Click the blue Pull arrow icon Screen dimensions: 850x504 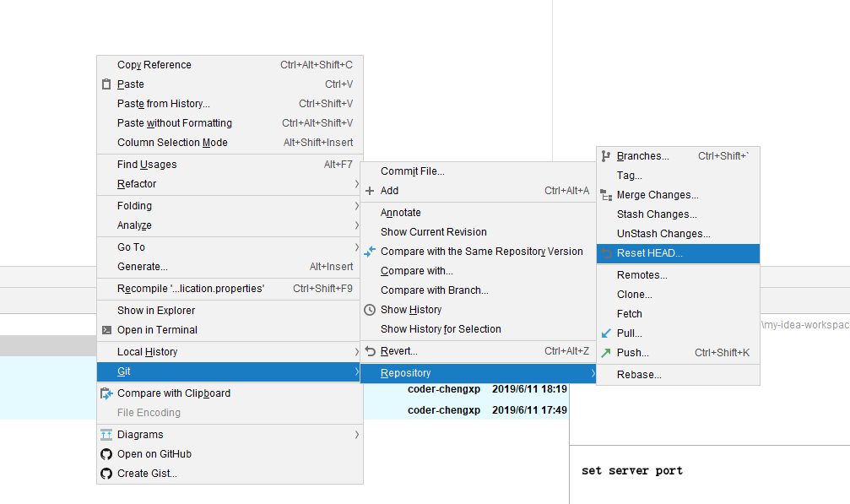pyautogui.click(x=606, y=333)
